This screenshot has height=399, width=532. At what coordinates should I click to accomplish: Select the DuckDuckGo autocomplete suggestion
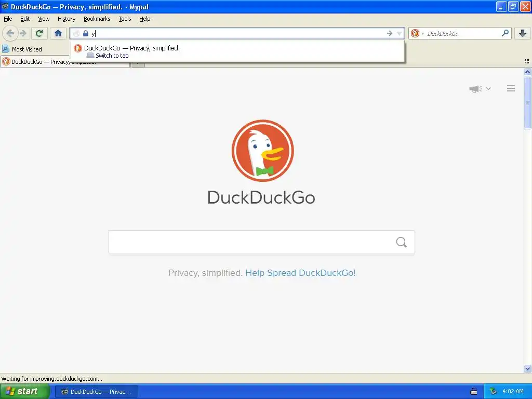coord(237,51)
